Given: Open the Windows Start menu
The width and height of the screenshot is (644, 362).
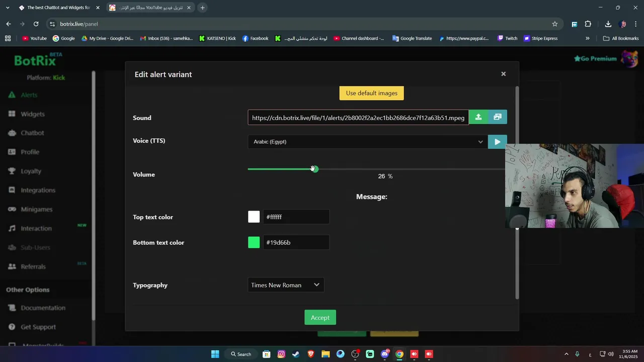Looking at the screenshot, I should point(215,354).
